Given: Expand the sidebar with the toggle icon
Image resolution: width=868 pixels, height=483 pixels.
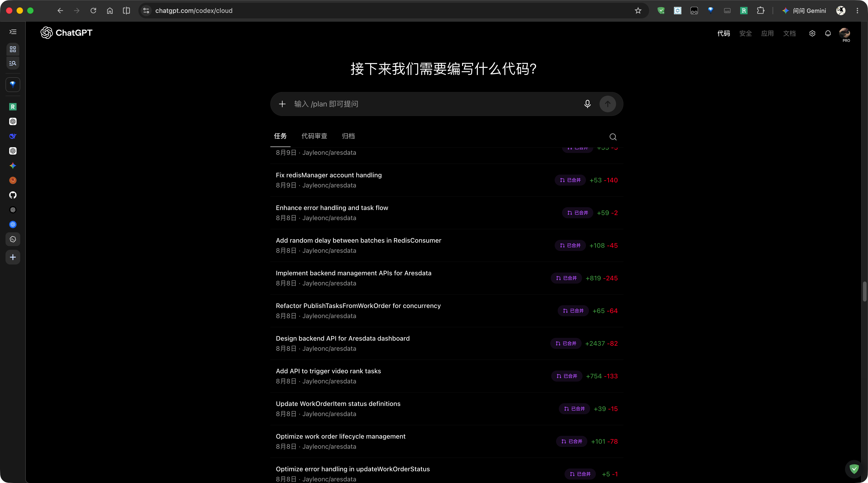Looking at the screenshot, I should click(13, 32).
